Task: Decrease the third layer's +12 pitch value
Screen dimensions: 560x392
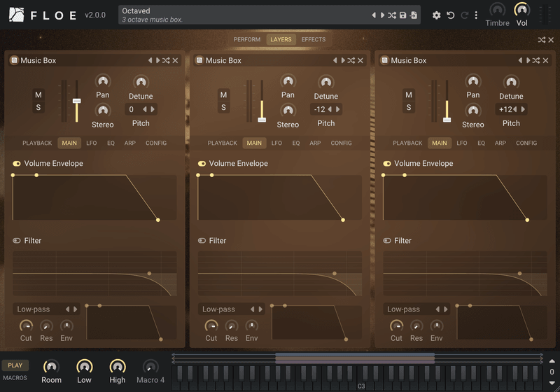Action: [515, 109]
